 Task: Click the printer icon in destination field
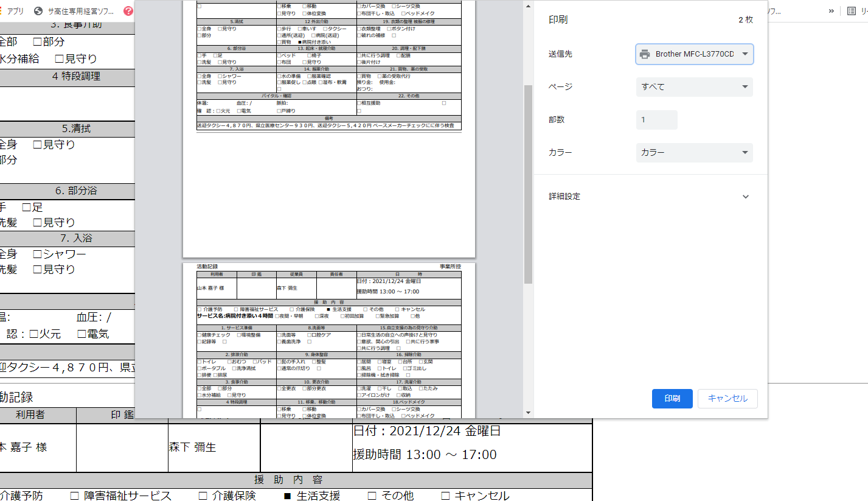[645, 54]
